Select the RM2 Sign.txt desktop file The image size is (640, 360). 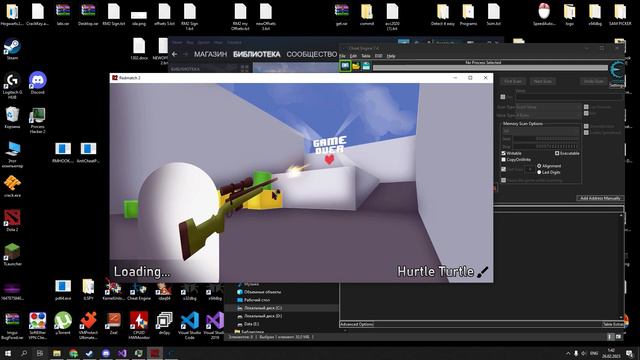pyautogui.click(x=113, y=14)
